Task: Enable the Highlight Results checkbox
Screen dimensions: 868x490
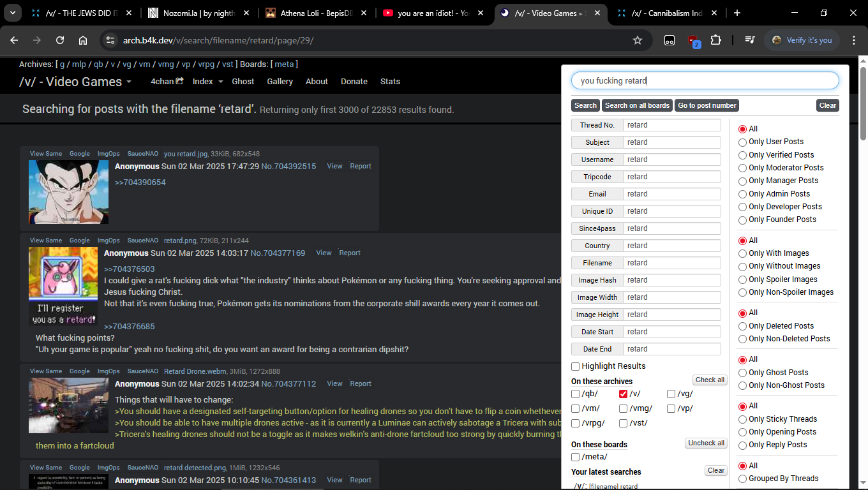Action: point(576,366)
